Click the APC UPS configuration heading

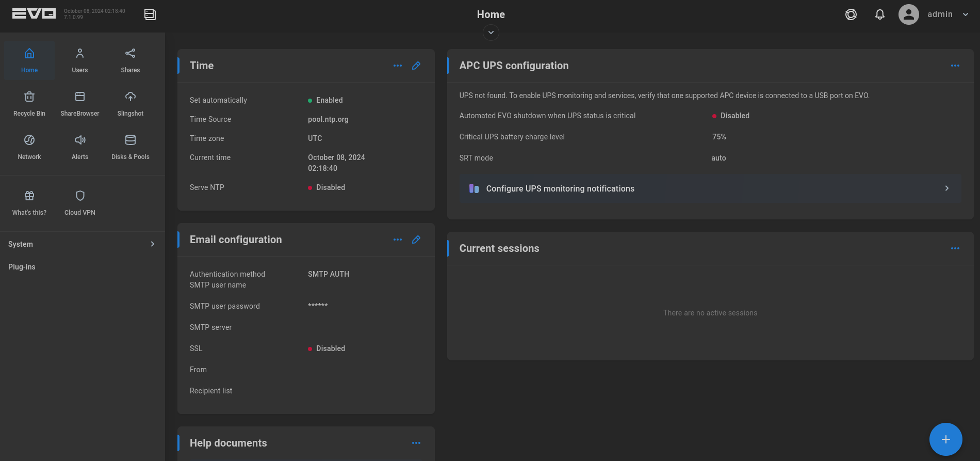pos(514,66)
